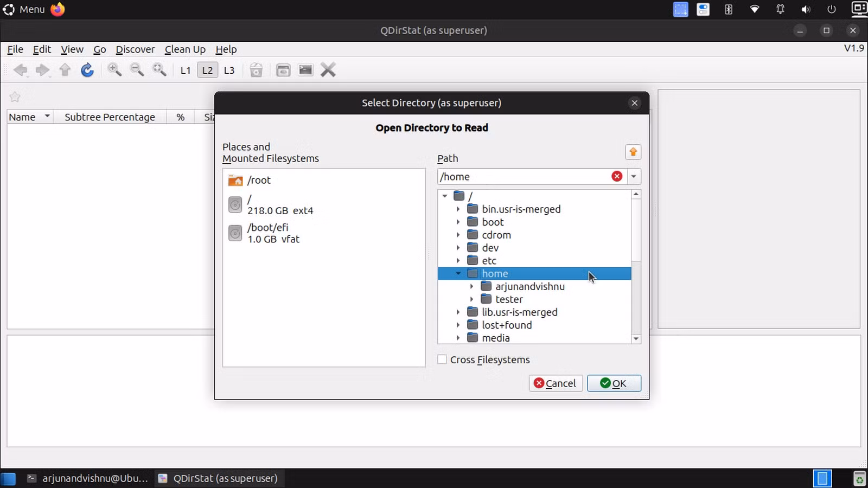Collapse the root / tree node
This screenshot has height=488, width=868.
pyautogui.click(x=445, y=196)
